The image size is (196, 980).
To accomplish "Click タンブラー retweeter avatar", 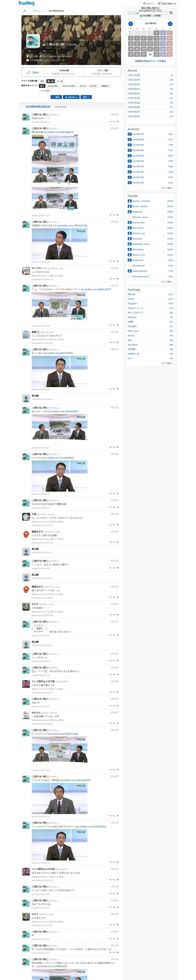I will click(26, 270).
